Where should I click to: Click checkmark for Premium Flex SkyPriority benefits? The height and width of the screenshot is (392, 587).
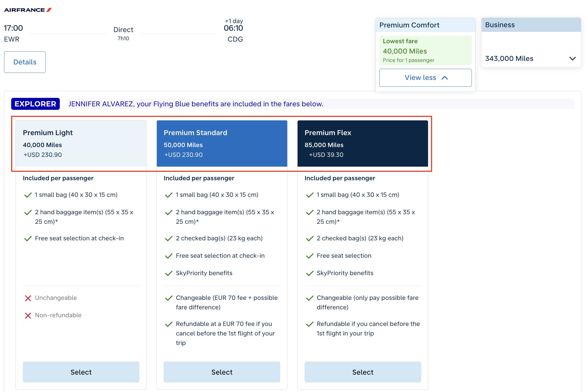pyautogui.click(x=310, y=273)
